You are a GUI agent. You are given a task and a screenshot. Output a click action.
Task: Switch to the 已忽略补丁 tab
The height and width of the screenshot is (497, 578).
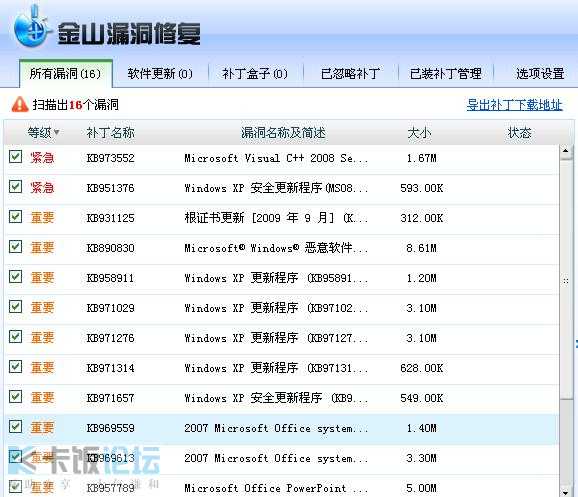tap(350, 74)
